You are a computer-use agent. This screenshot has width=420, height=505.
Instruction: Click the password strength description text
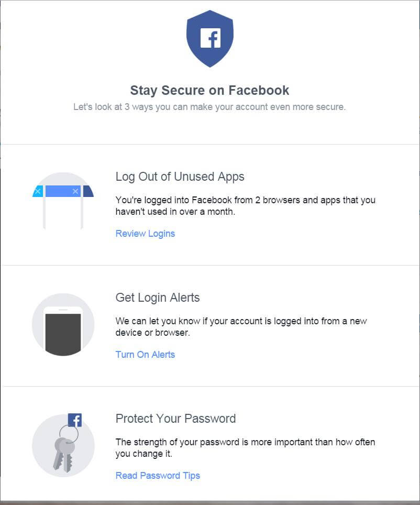point(246,448)
